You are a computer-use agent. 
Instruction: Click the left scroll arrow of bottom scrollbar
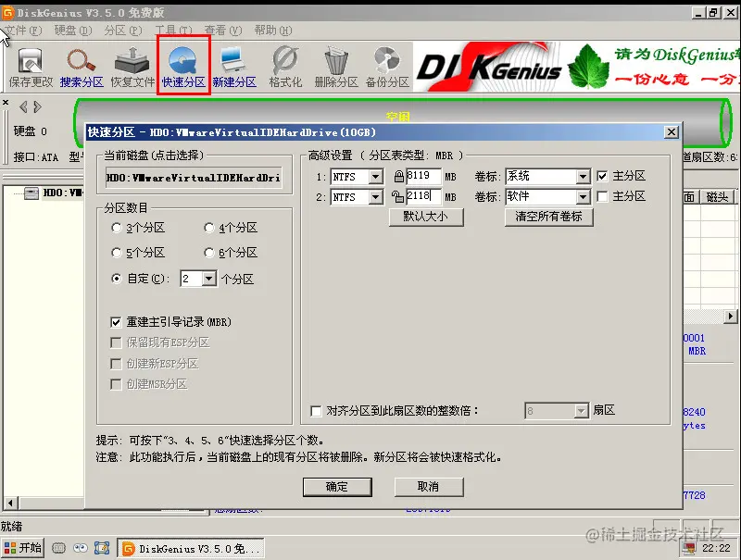tap(10, 503)
